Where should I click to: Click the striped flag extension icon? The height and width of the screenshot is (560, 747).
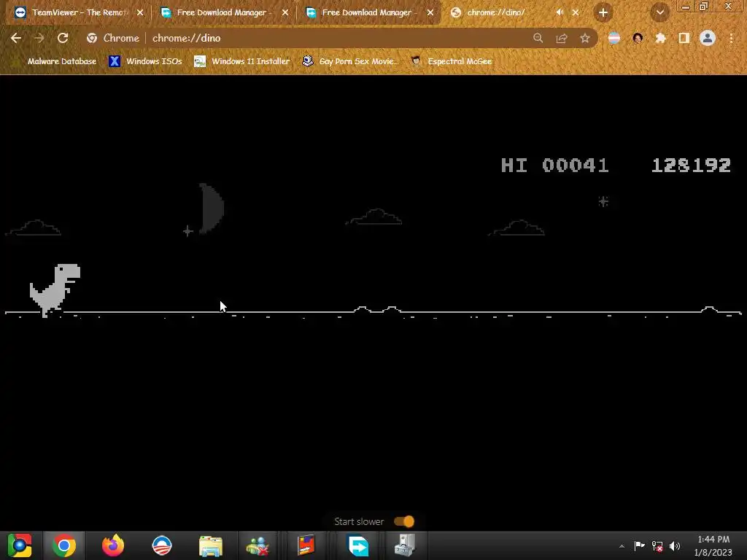[614, 38]
